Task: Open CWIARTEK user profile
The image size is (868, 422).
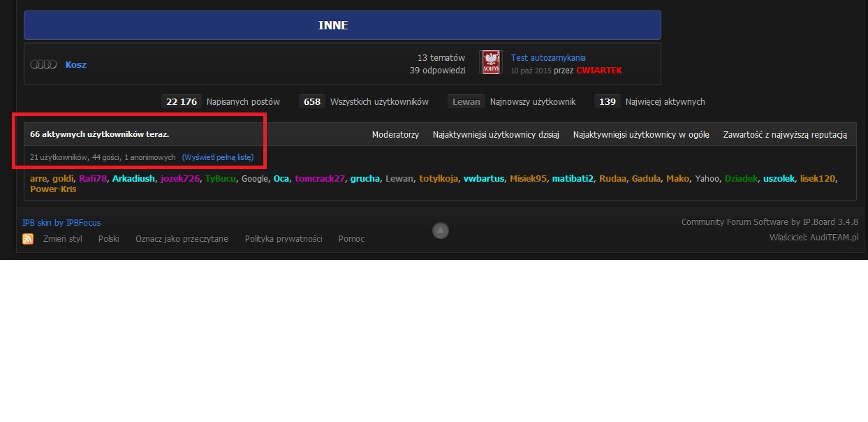Action: (598, 71)
